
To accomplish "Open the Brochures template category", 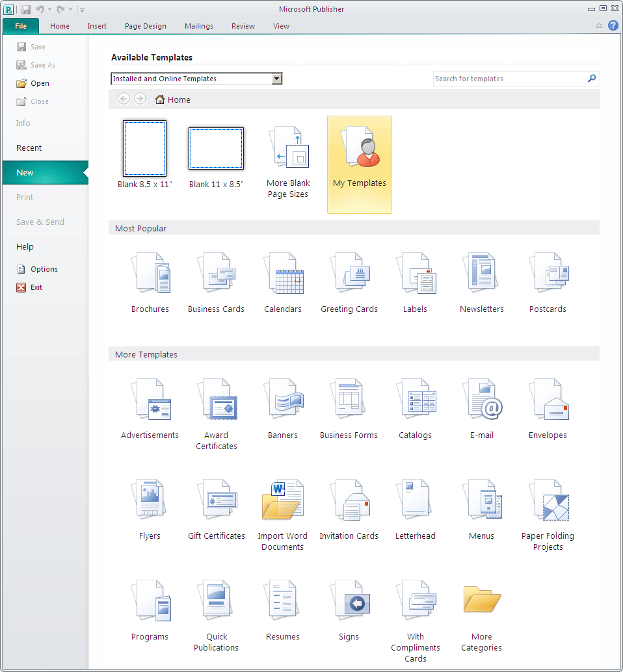I will [x=150, y=283].
